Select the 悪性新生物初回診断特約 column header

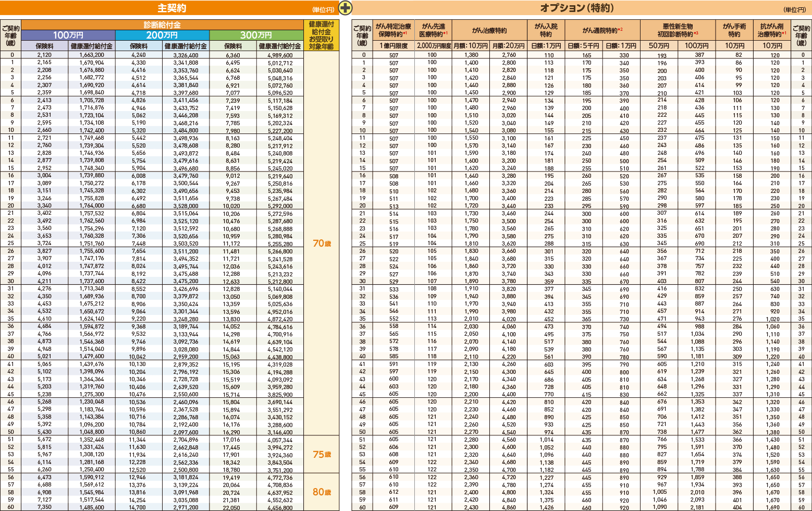coord(678,30)
